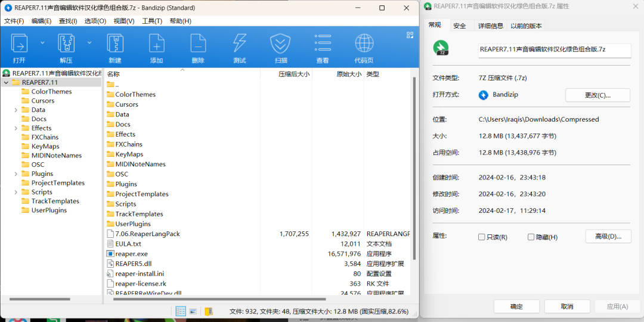Open the dropdown arrow next to 解压
Viewport: 644px width, 322px height.
pyautogui.click(x=89, y=42)
